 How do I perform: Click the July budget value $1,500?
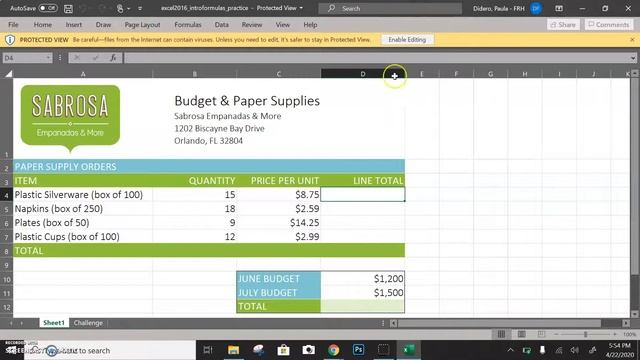[362, 293]
